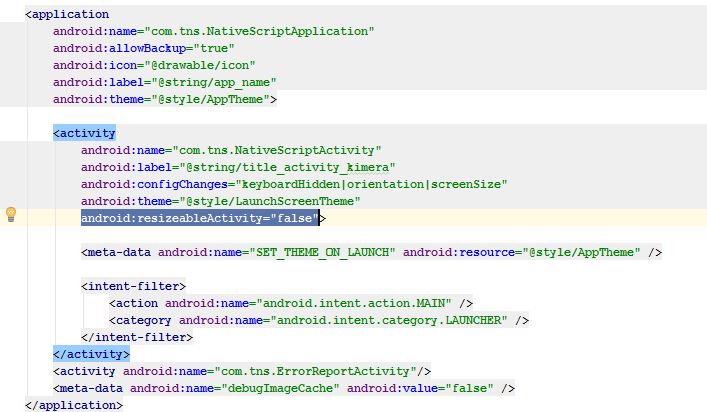Click the yellow lightbulb intention icon
This screenshot has width=707, height=412.
click(11, 214)
